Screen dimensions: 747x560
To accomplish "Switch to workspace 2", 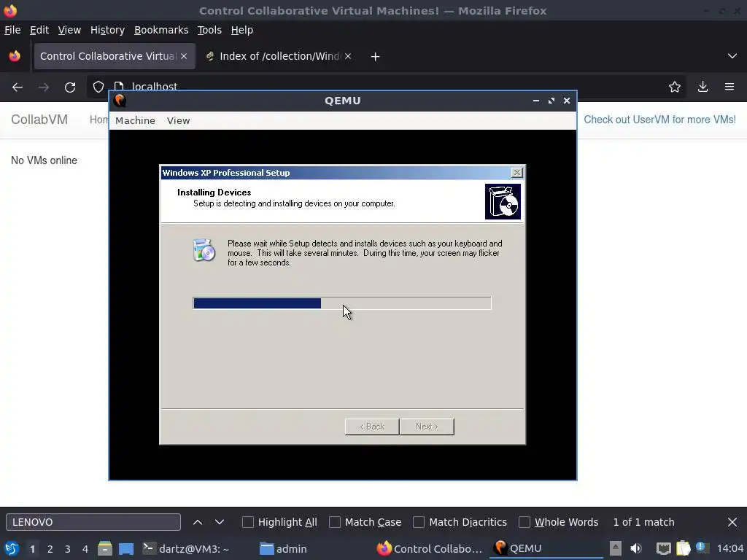I will (50, 549).
